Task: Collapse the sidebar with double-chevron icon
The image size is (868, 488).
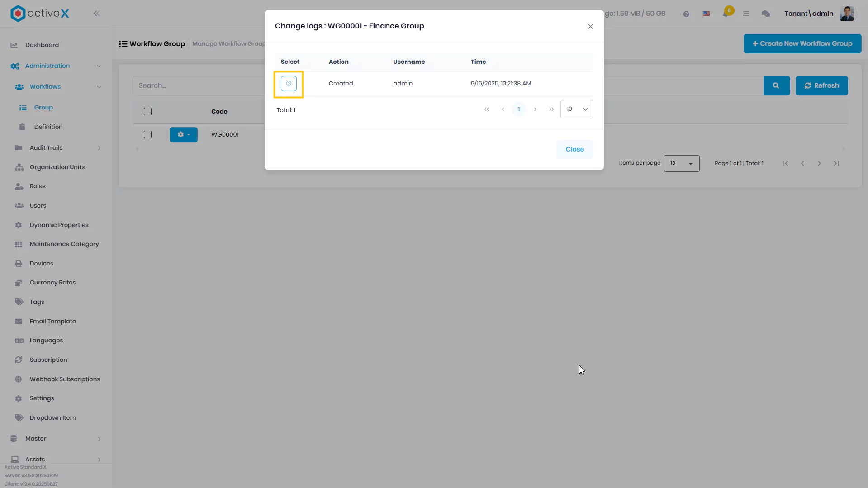Action: click(x=96, y=14)
